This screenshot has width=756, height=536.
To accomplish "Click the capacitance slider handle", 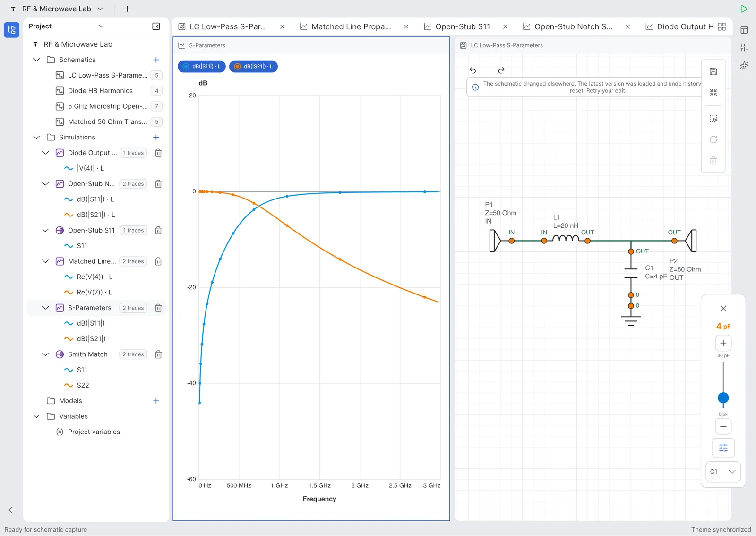I will [x=723, y=398].
